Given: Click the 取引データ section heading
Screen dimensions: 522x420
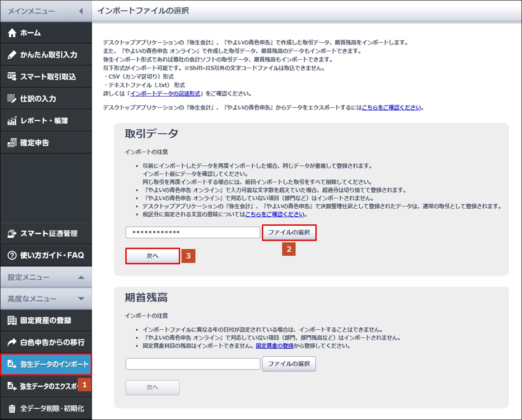Looking at the screenshot, I should (151, 134).
